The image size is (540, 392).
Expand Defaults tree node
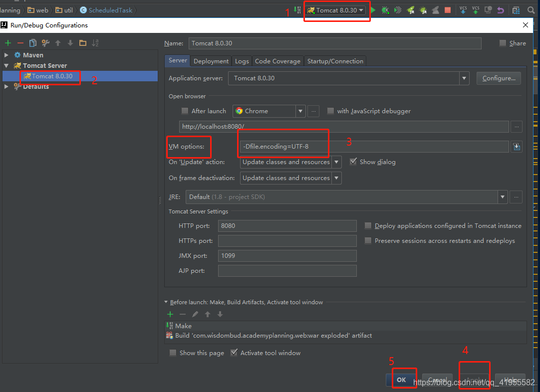[x=6, y=86]
